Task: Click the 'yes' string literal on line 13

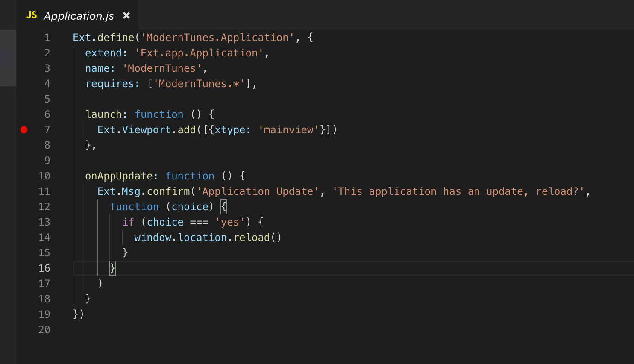Action: [x=226, y=222]
